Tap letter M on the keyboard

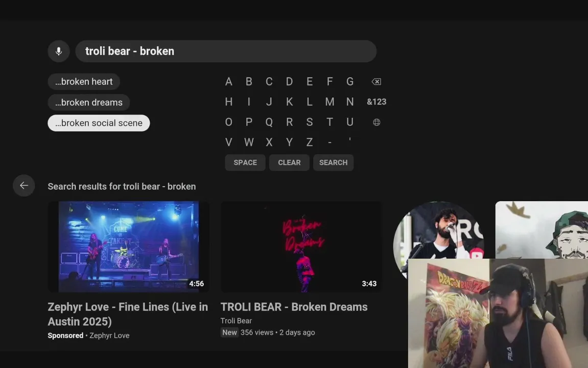click(x=330, y=102)
